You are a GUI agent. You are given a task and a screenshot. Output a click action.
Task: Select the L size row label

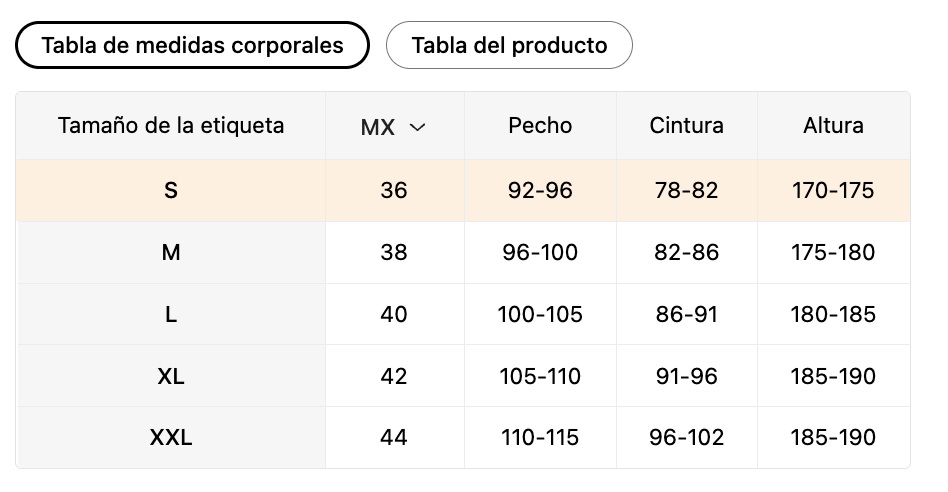click(x=171, y=315)
